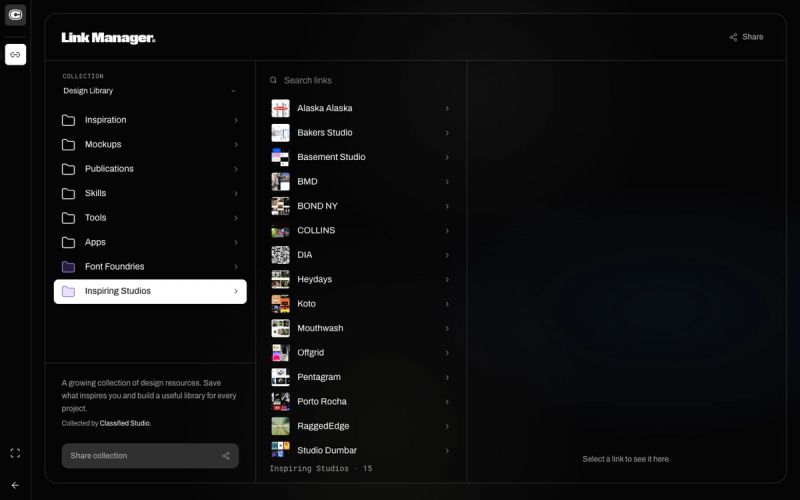Image resolution: width=800 pixels, height=500 pixels.
Task: Open Heydays thumbnail image
Action: pyautogui.click(x=280, y=280)
